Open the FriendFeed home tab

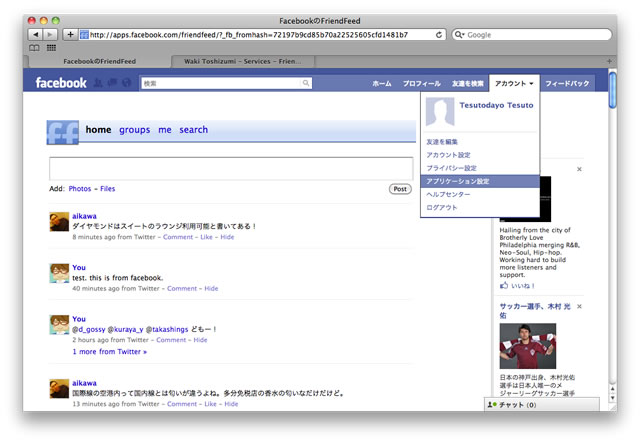[98, 129]
